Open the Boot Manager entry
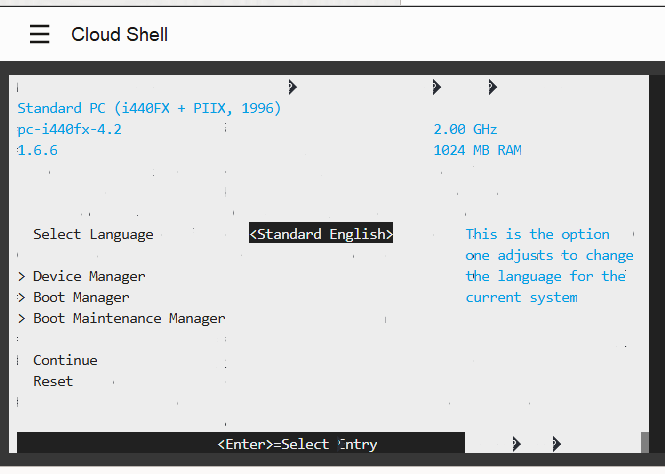The width and height of the screenshot is (665, 474). [81, 298]
